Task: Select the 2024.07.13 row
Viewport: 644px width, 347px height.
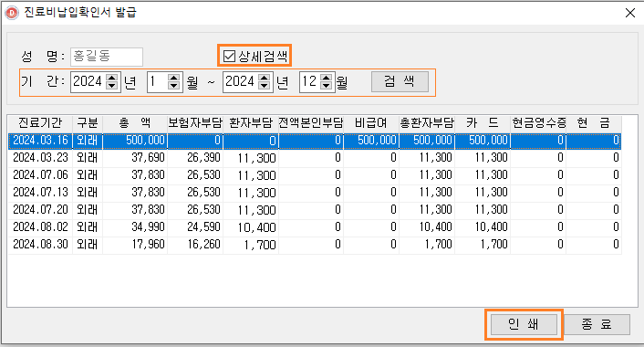Action: (315, 193)
